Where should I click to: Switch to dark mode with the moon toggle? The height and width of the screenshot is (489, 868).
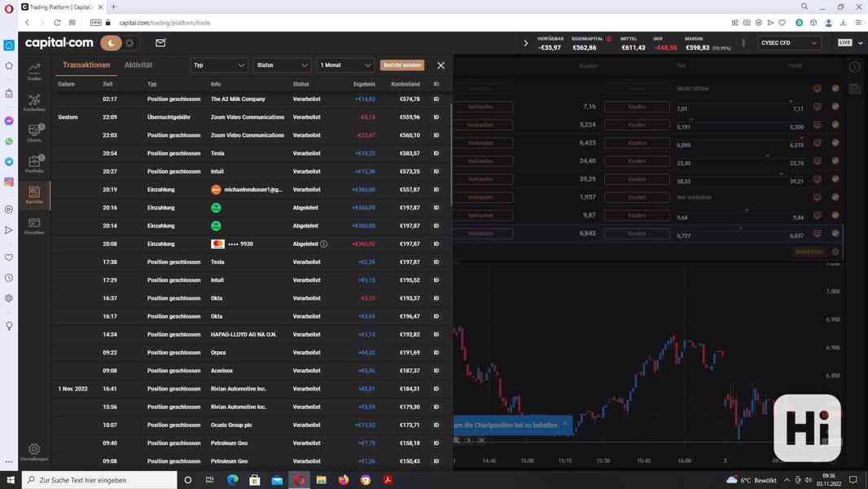[110, 42]
